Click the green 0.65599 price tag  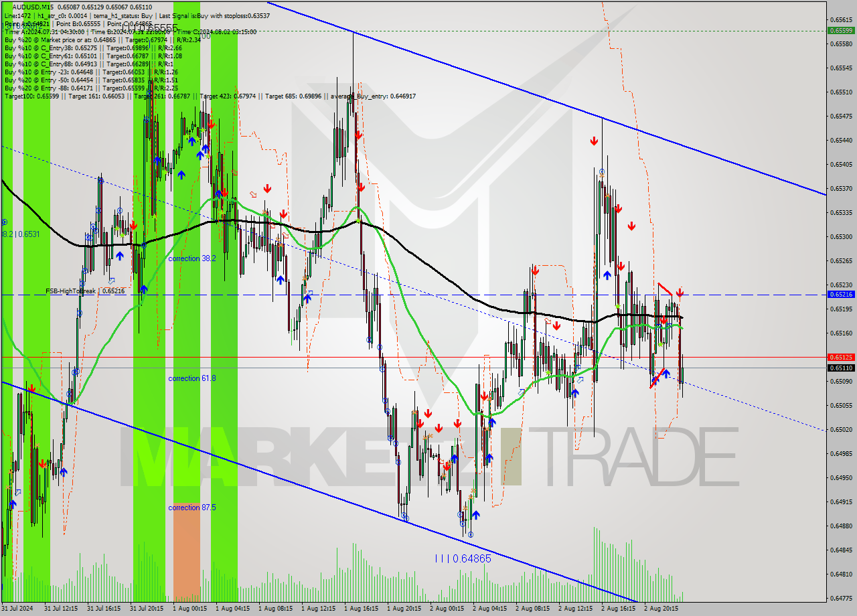coord(840,30)
